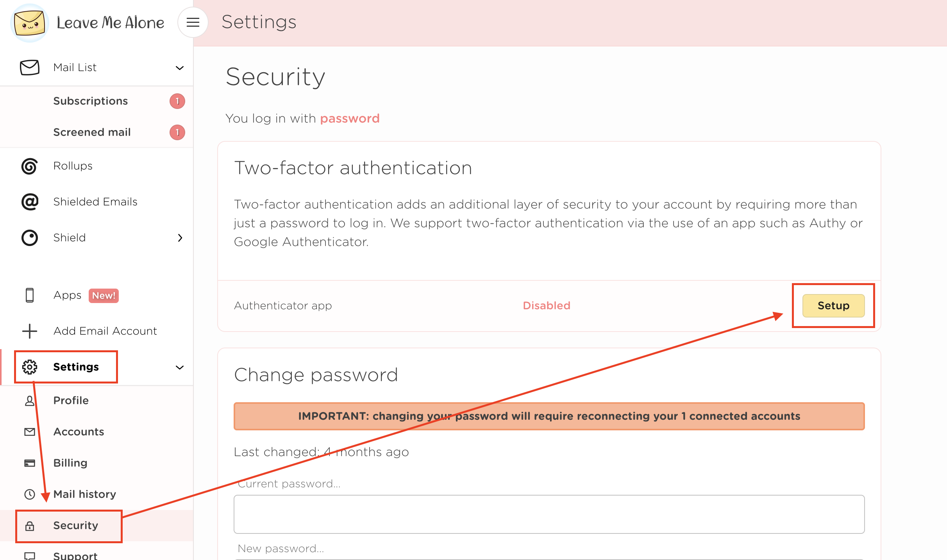
Task: Click the Mail List envelope icon
Action: pyautogui.click(x=30, y=68)
